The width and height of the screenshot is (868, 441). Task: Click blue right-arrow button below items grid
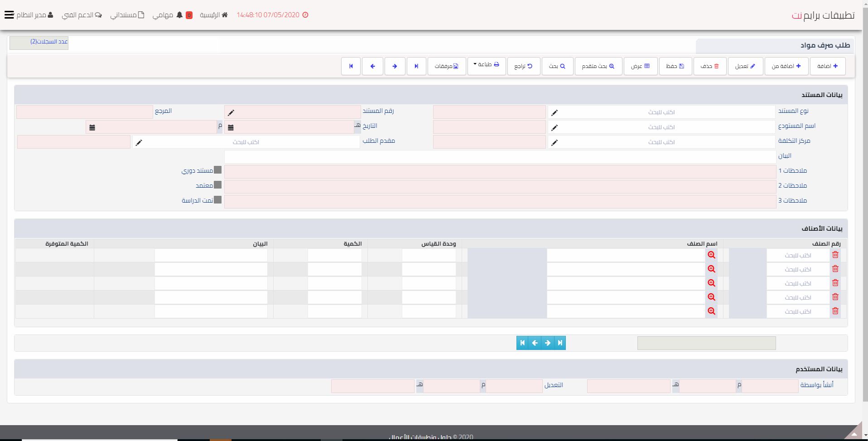tap(547, 343)
